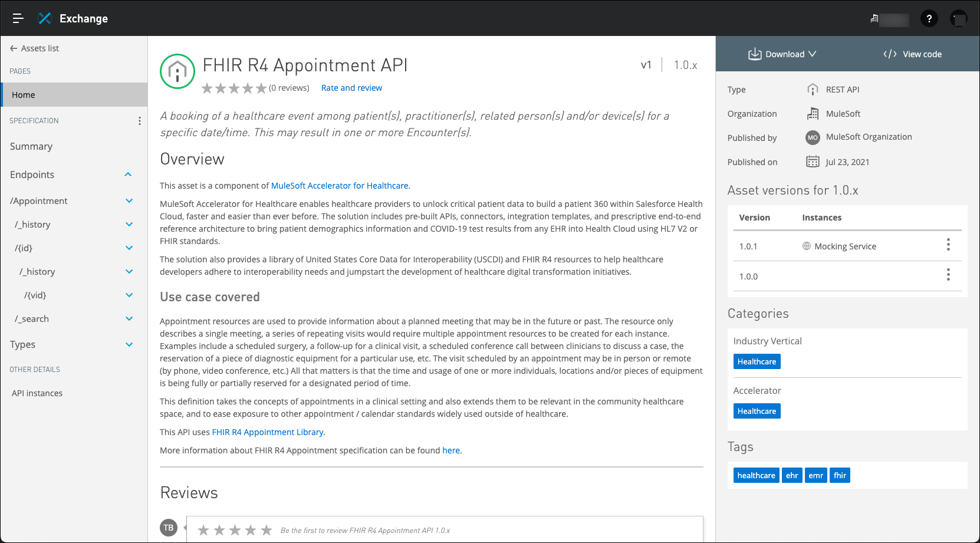Image resolution: width=980 pixels, height=543 pixels.
Task: Click the fhir tag
Action: (x=840, y=475)
